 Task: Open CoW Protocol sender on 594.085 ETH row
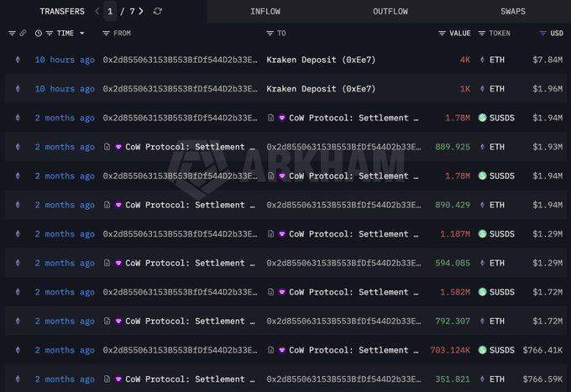click(x=190, y=264)
